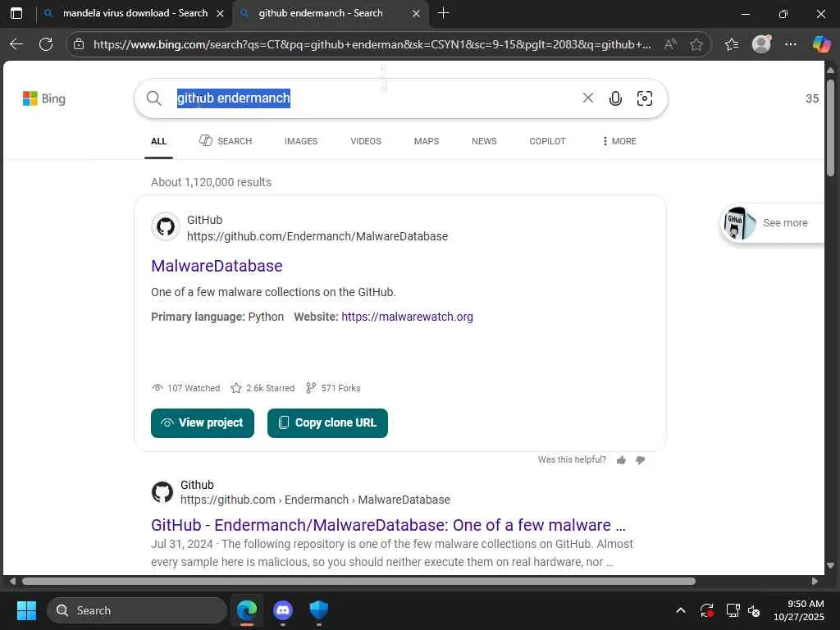The width and height of the screenshot is (840, 630).
Task: Click the scroll down arrow
Action: tap(830, 565)
